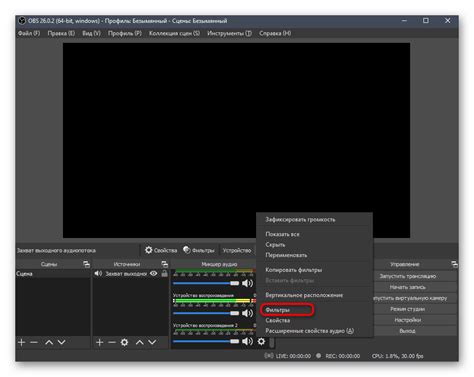This screenshot has height=377, width=474.
Task: Pop out the Источники dock panel
Action: pyautogui.click(x=164, y=264)
